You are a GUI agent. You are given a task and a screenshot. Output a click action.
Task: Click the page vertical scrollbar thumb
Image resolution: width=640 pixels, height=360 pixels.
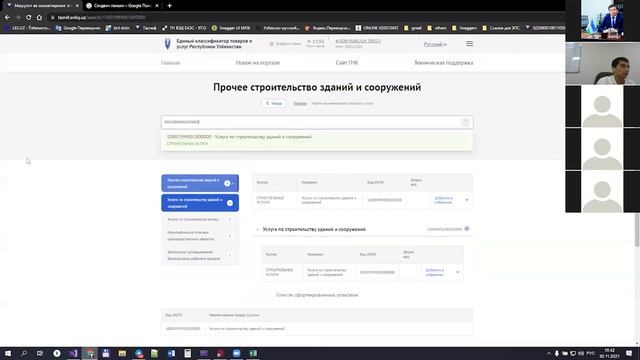tap(637, 230)
